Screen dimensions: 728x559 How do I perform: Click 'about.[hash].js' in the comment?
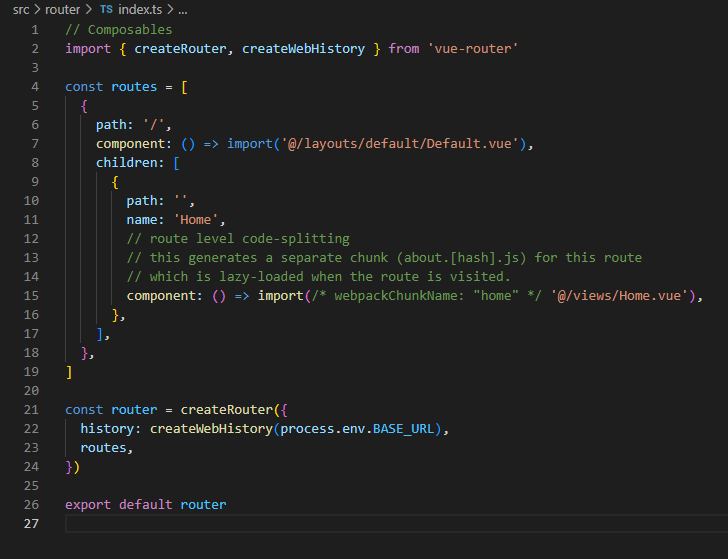[x=462, y=258]
